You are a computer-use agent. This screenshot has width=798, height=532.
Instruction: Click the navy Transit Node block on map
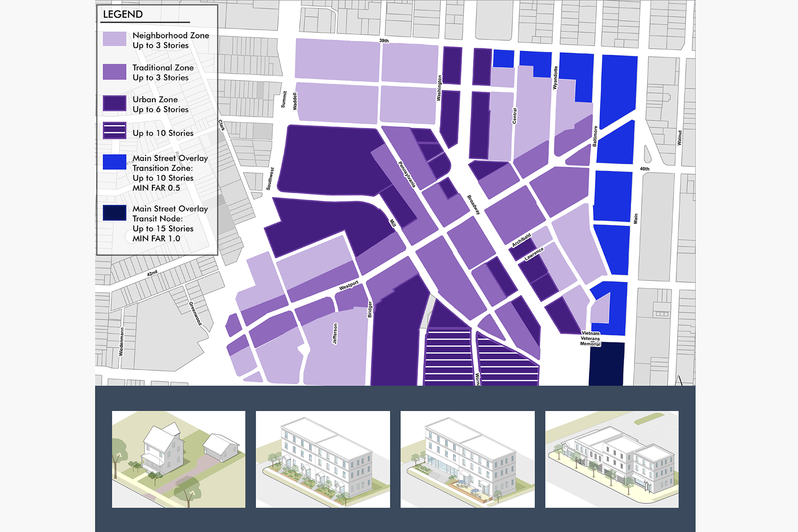606,364
